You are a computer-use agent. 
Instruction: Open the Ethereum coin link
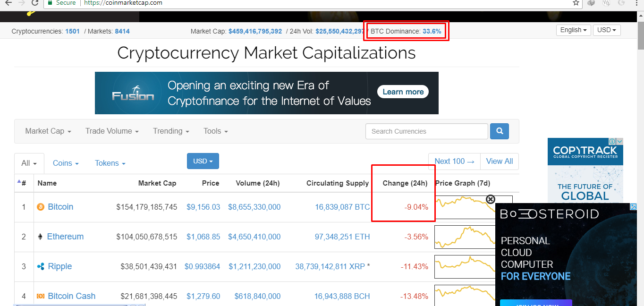click(65, 237)
